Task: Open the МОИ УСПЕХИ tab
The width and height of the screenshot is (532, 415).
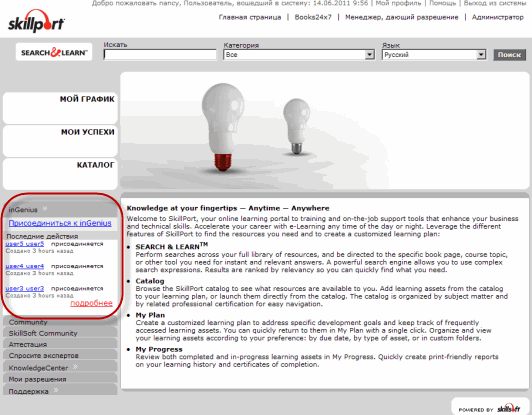Action: coord(60,140)
